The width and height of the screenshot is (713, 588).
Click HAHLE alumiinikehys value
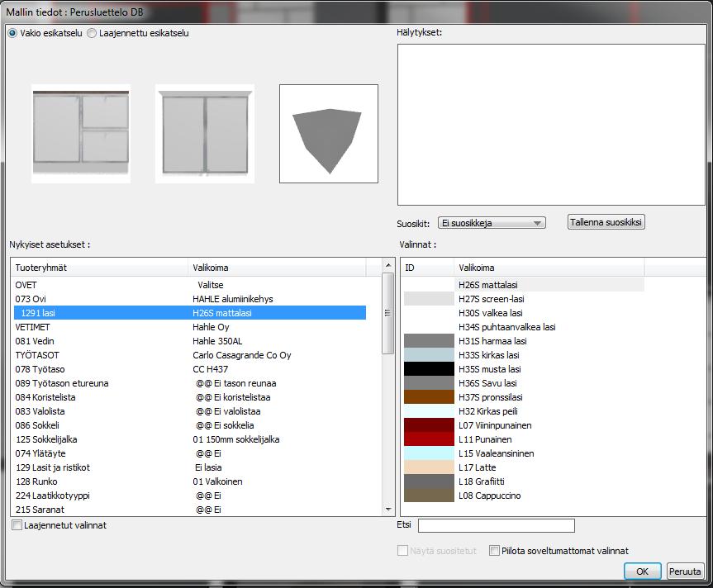pyautogui.click(x=233, y=299)
